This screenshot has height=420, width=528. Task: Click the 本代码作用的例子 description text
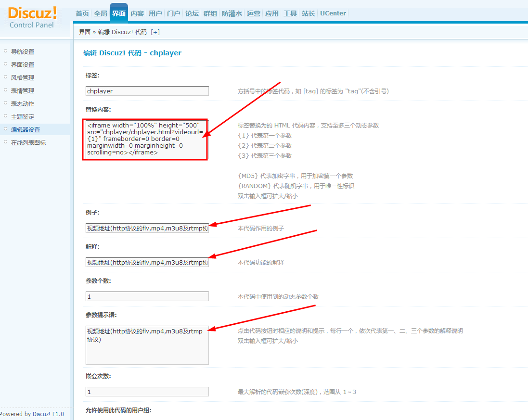[x=261, y=228]
